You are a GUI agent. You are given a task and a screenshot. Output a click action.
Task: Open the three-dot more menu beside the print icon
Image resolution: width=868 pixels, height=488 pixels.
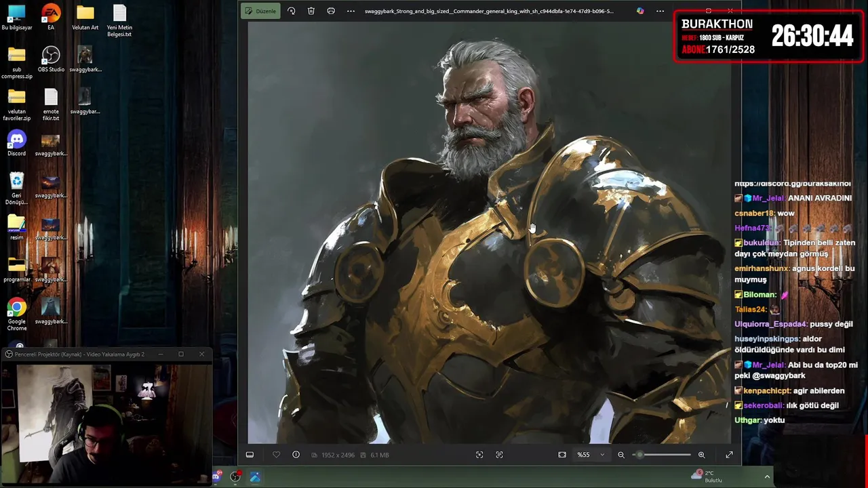[351, 11]
